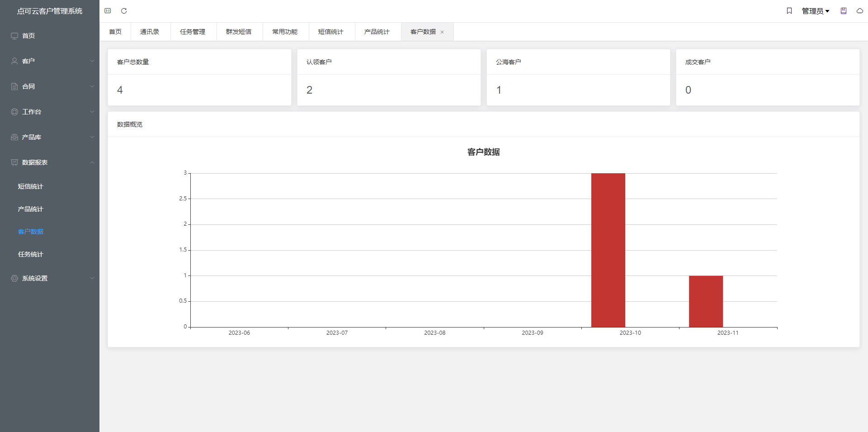The image size is (868, 432).
Task: Expand the 产品库 menu chevron
Action: tap(92, 137)
